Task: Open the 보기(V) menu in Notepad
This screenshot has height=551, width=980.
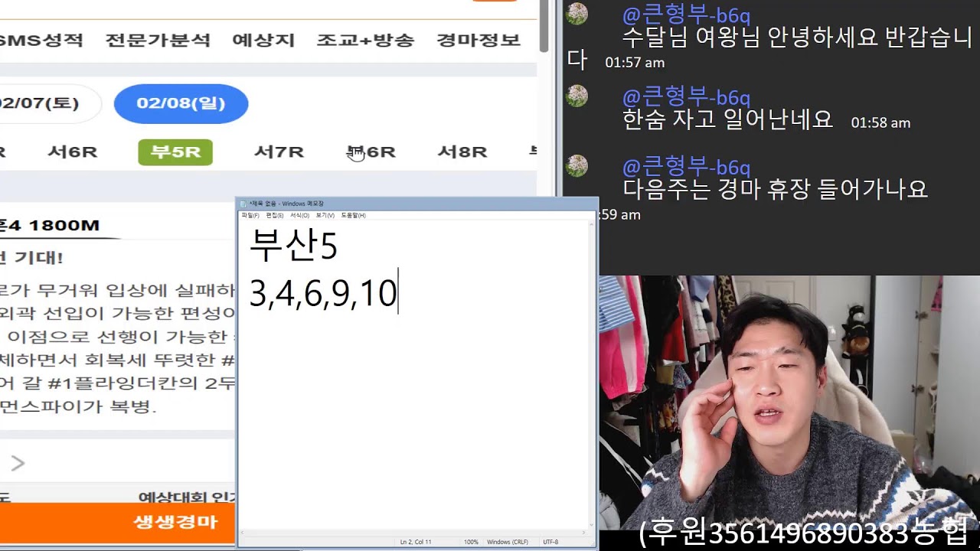Action: (325, 216)
